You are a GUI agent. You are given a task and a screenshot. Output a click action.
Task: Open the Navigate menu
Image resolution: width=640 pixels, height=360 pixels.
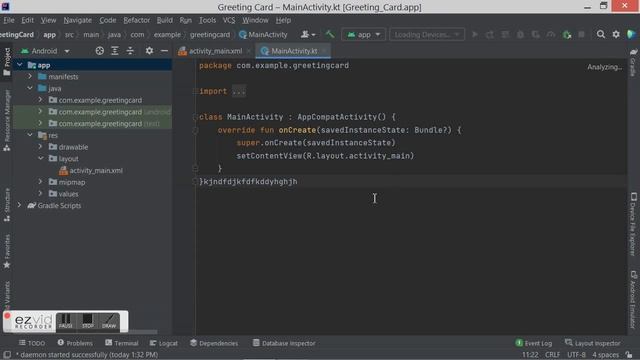tap(78, 20)
